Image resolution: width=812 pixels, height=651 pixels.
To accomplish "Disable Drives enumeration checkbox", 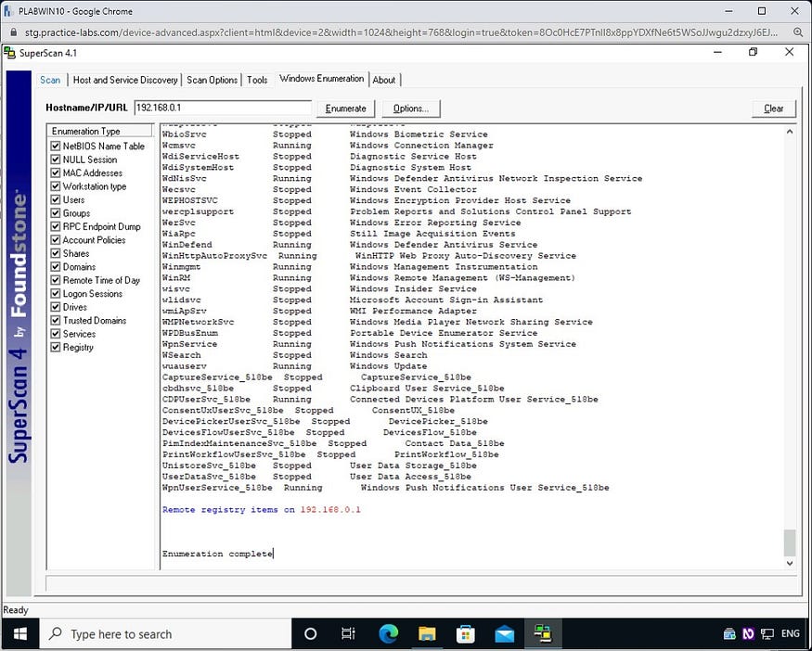I will coord(56,307).
